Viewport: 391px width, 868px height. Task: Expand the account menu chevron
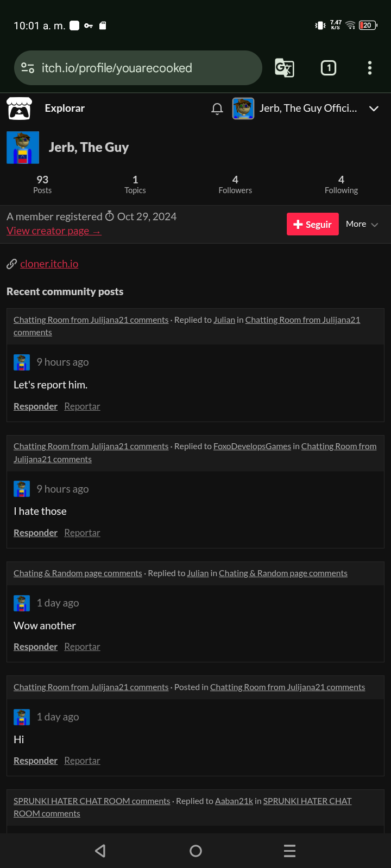click(x=374, y=108)
